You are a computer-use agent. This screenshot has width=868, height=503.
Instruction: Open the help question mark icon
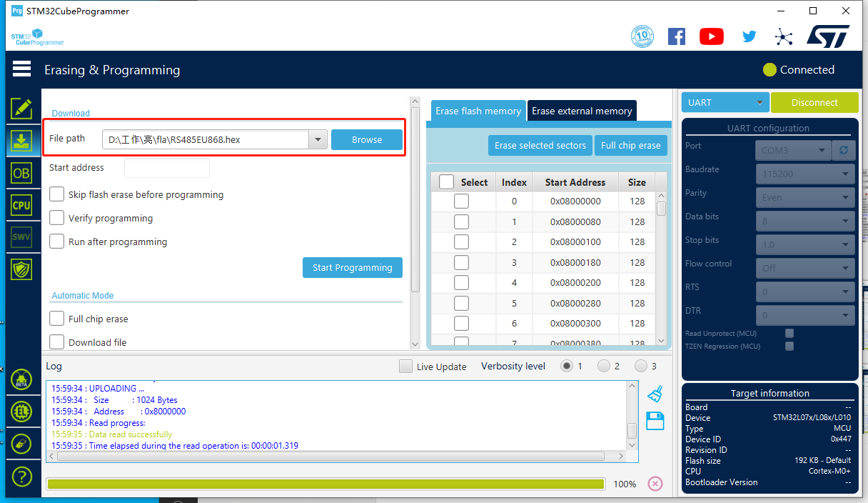(21, 476)
